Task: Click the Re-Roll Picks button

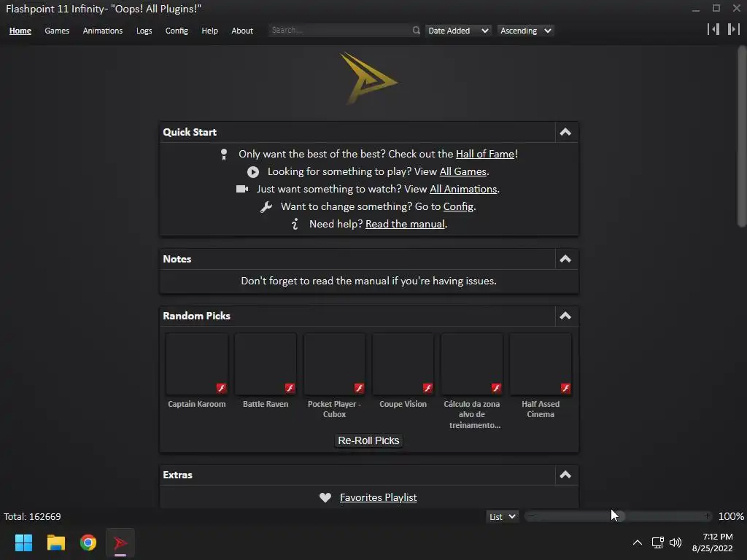Action: coord(368,440)
